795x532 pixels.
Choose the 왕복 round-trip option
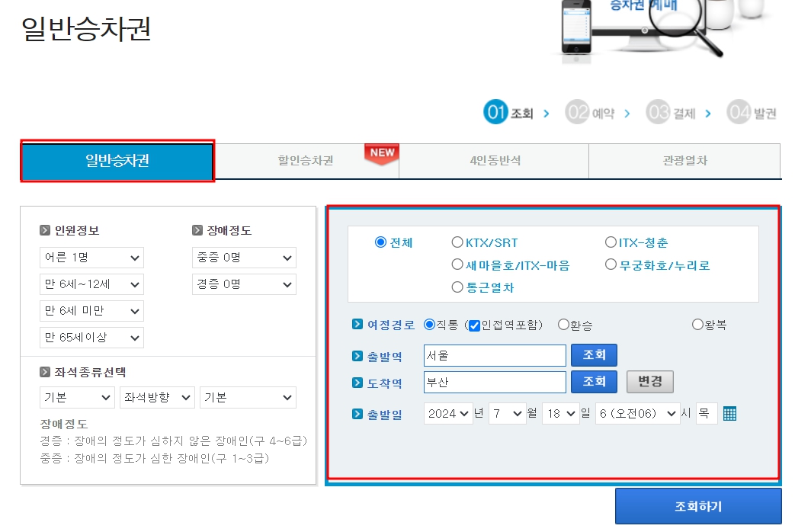697,324
